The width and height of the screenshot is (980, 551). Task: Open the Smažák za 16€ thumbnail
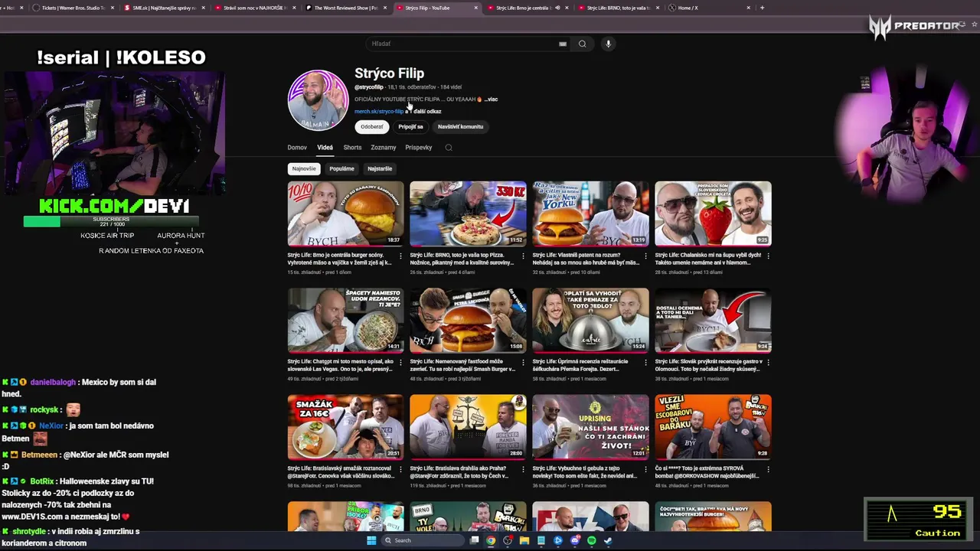[345, 426]
